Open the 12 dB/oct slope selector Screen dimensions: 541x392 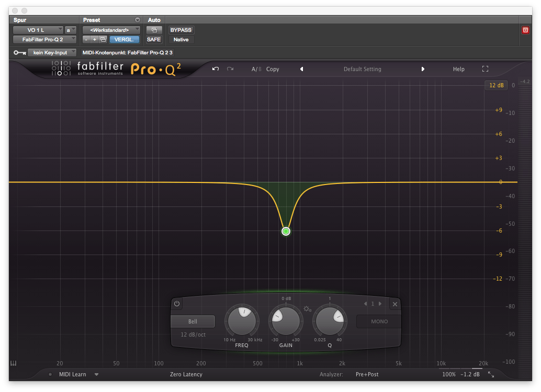tap(193, 335)
